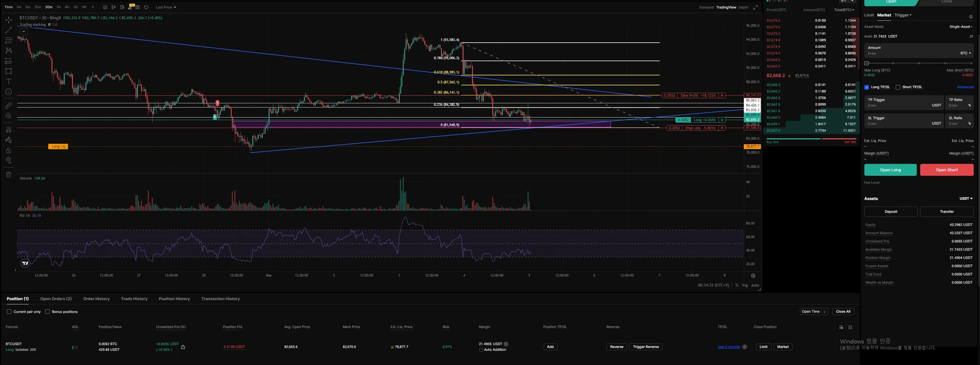Toggle percent scale on chart

point(737,285)
